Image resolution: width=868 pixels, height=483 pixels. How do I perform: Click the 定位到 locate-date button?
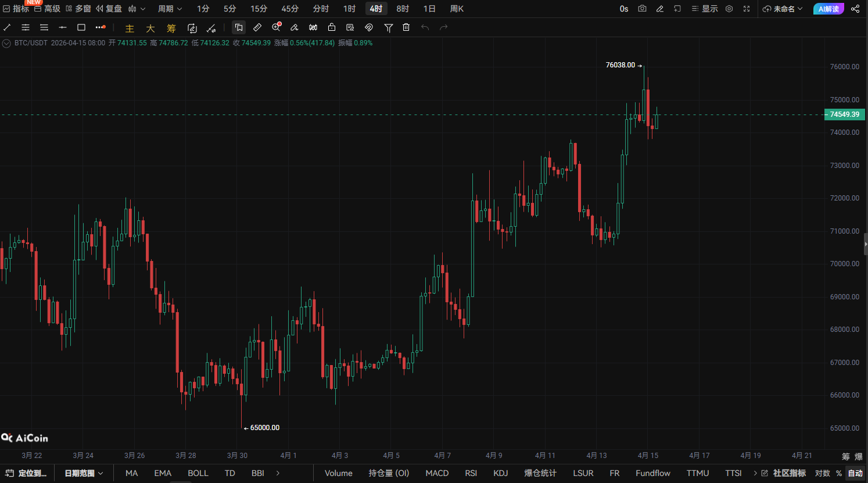click(x=26, y=473)
